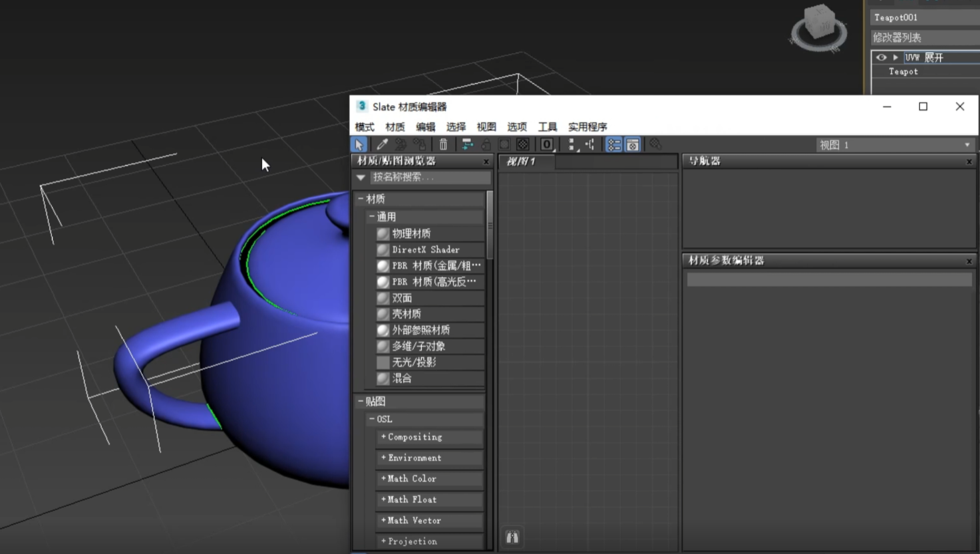The width and height of the screenshot is (980, 554).
Task: Open the 选择 menu
Action: 456,127
